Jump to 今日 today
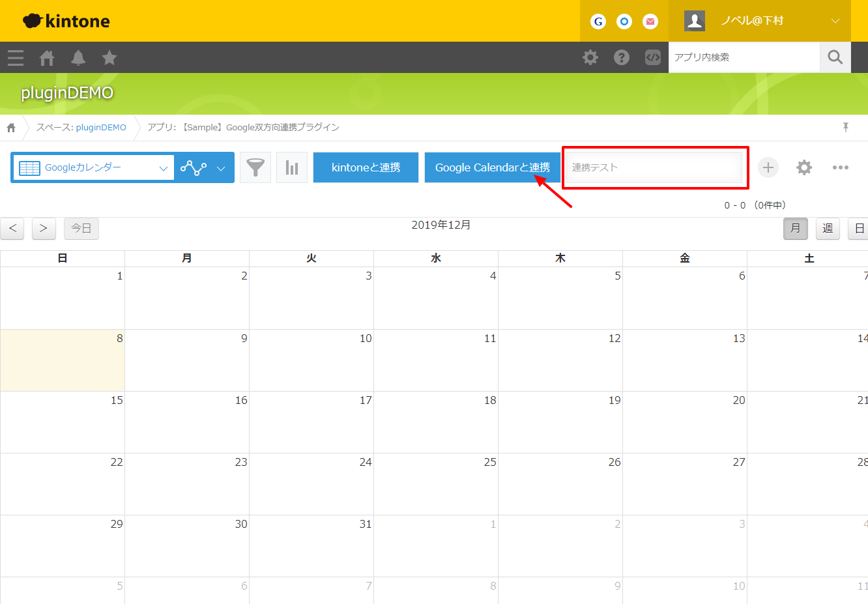Image resolution: width=868 pixels, height=604 pixels. tap(81, 229)
